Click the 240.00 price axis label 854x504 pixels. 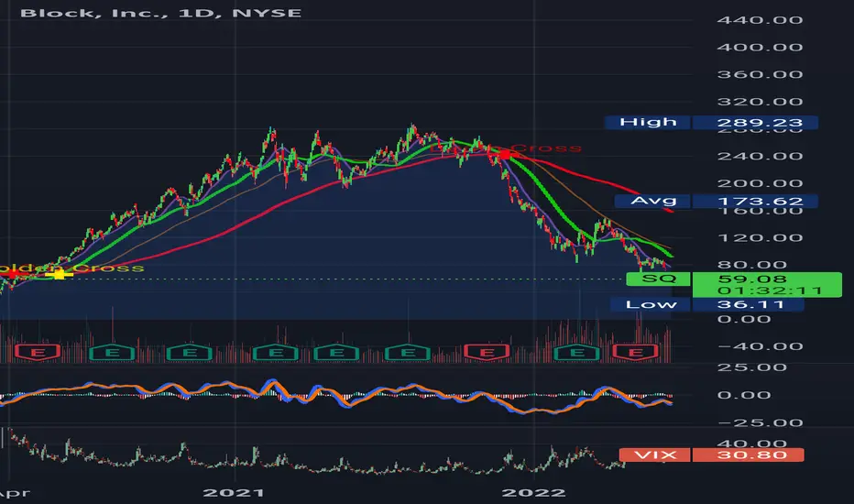(760, 157)
